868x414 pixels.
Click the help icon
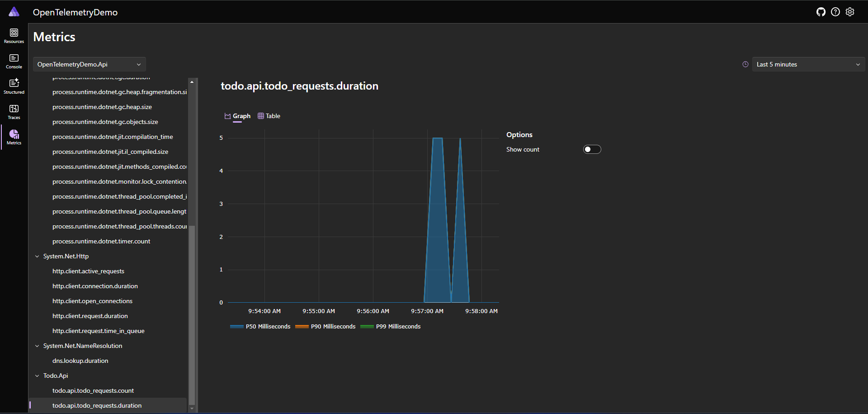tap(836, 12)
